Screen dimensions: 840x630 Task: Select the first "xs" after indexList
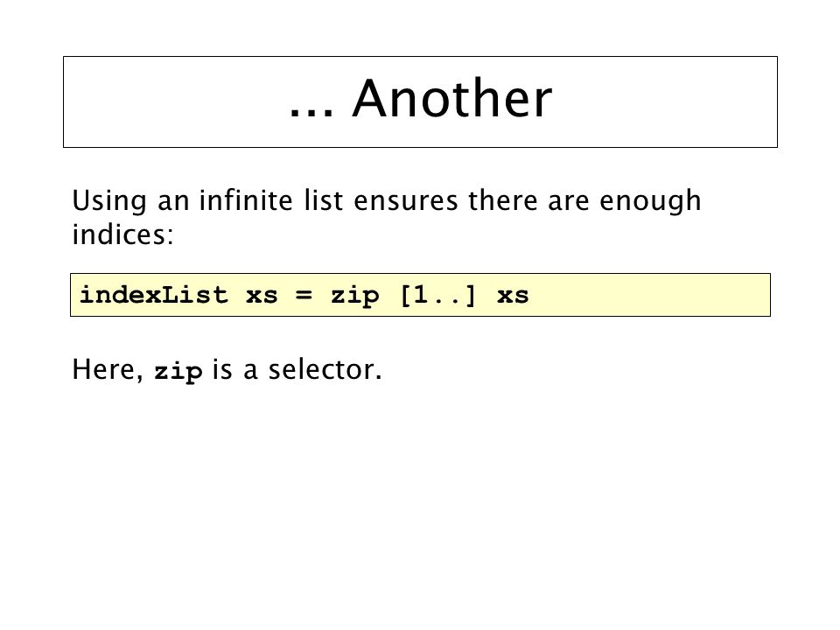262,296
